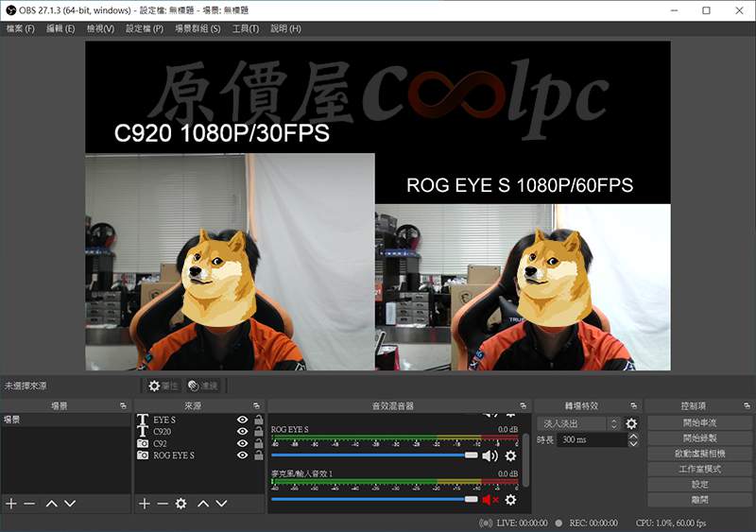
Task: Click the C920 webcam feed in preview
Action: (x=230, y=262)
